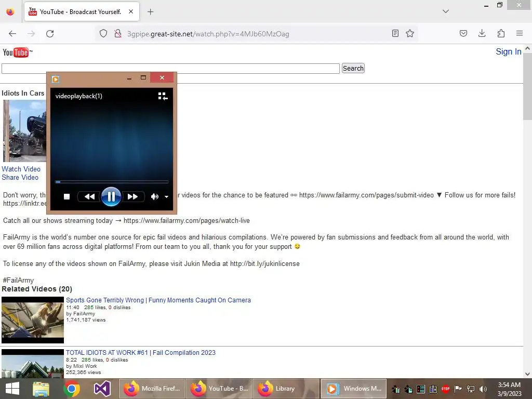The width and height of the screenshot is (532, 399).
Task: Switch Media Player to Library view
Action: pos(163,96)
